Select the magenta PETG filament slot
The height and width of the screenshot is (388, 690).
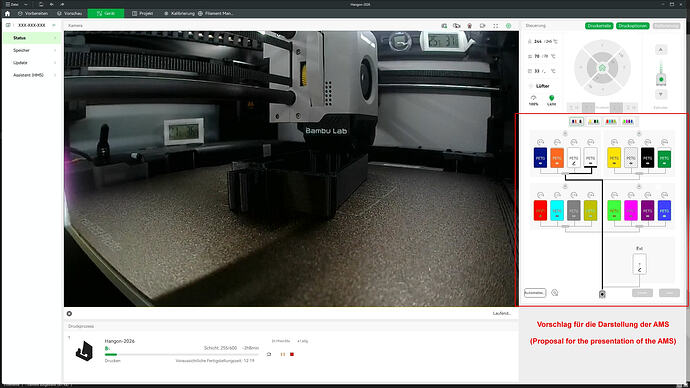click(x=631, y=210)
